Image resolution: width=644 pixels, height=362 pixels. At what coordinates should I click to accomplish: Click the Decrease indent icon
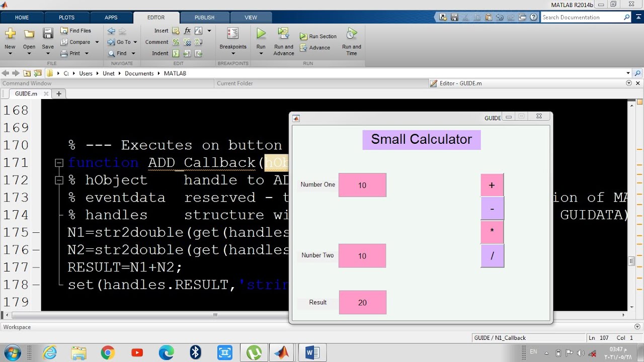(198, 53)
